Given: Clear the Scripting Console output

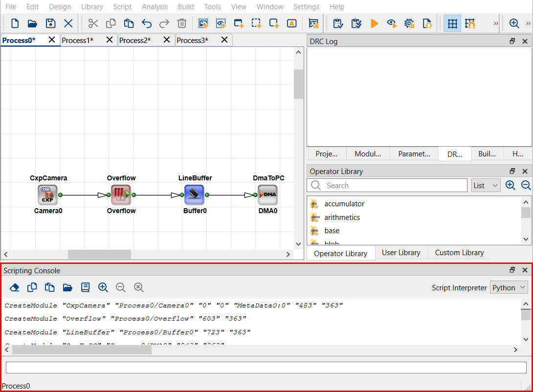Looking at the screenshot, I should (14, 287).
